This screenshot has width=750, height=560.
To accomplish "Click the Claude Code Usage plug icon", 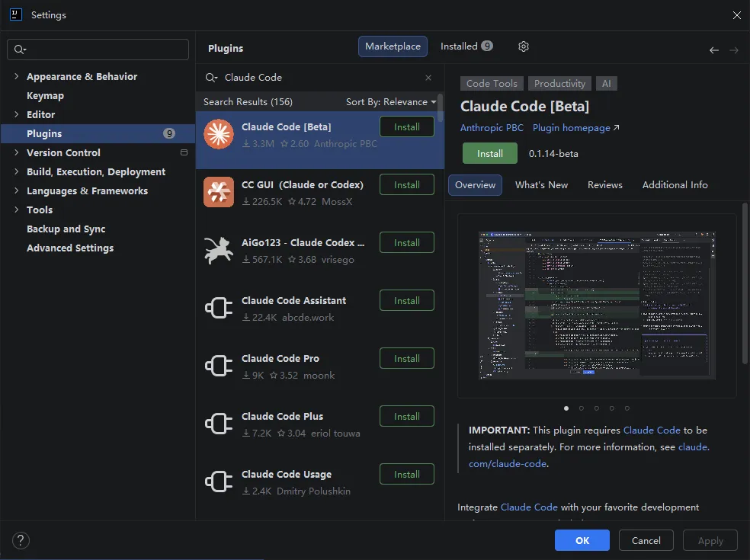I will (219, 482).
